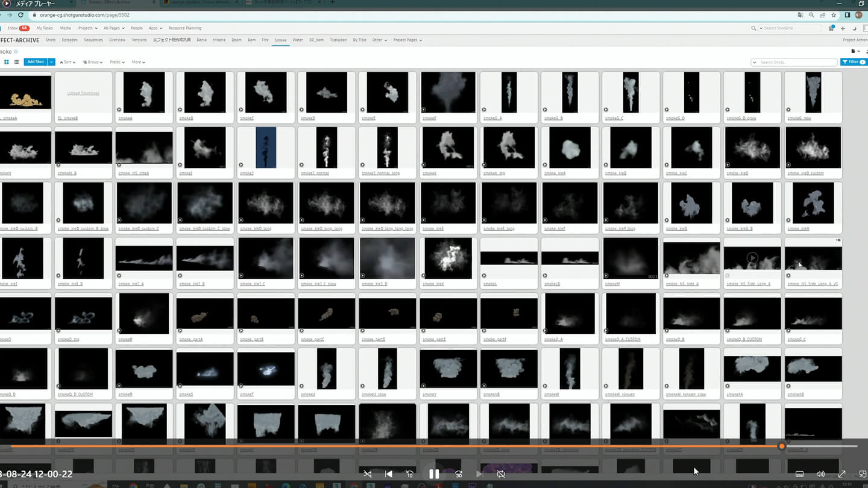Switch to the Fire tab
Screen dimensions: 868x488
point(265,40)
